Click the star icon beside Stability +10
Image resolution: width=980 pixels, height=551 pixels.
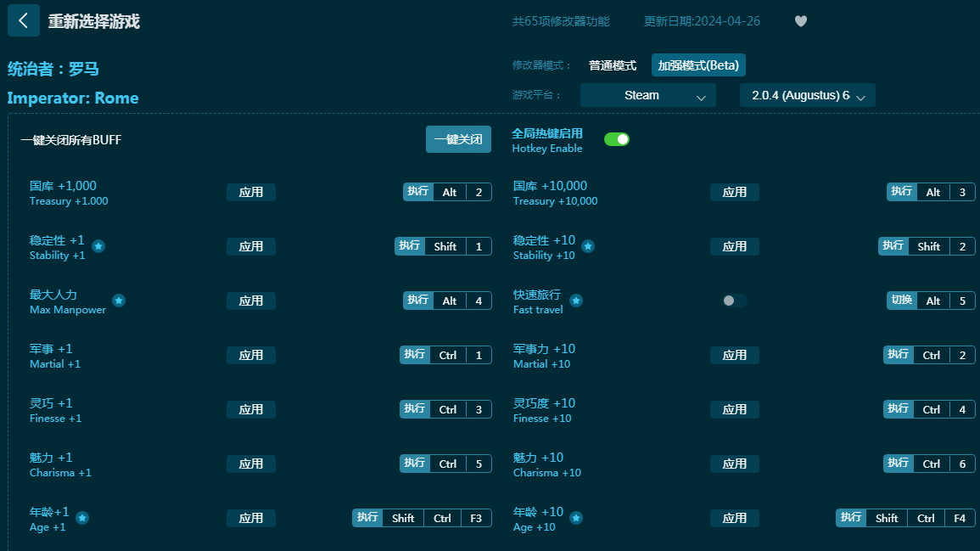click(587, 246)
